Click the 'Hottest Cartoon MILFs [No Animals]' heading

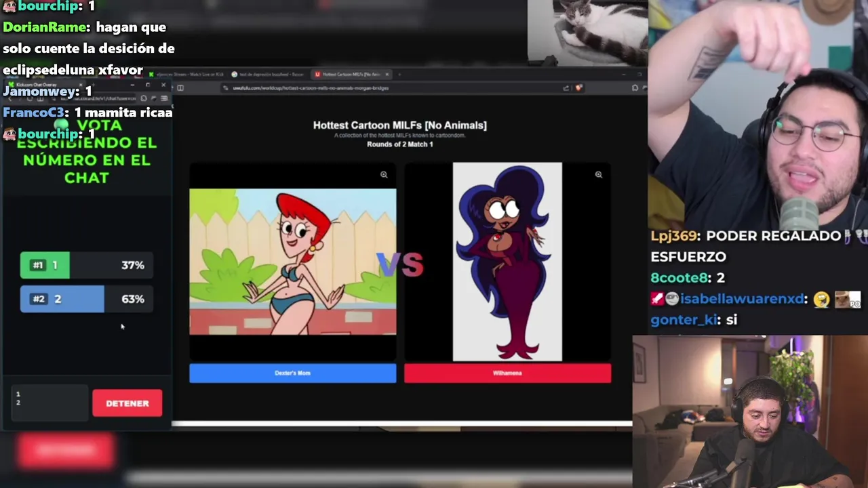point(400,125)
